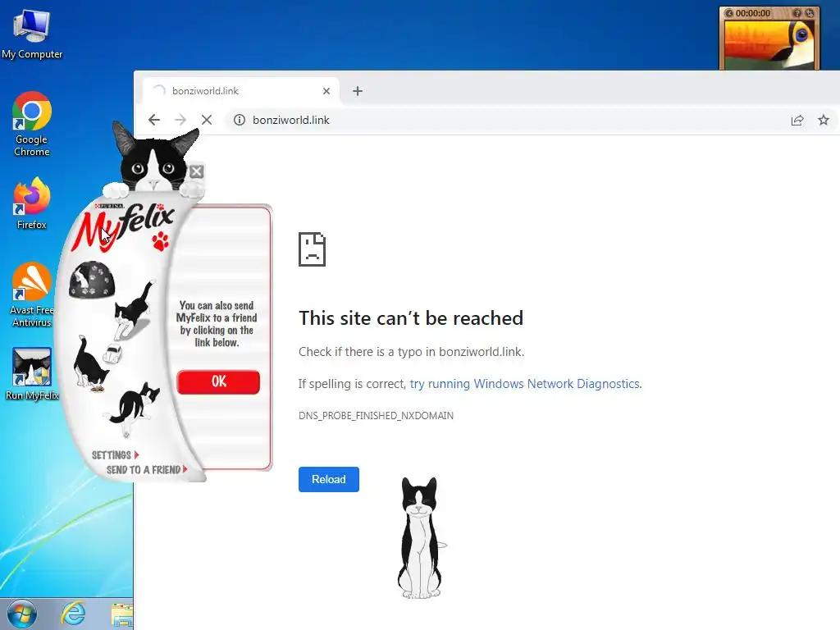Open Avast Free Antivirus desktop shortcut

pos(32,294)
